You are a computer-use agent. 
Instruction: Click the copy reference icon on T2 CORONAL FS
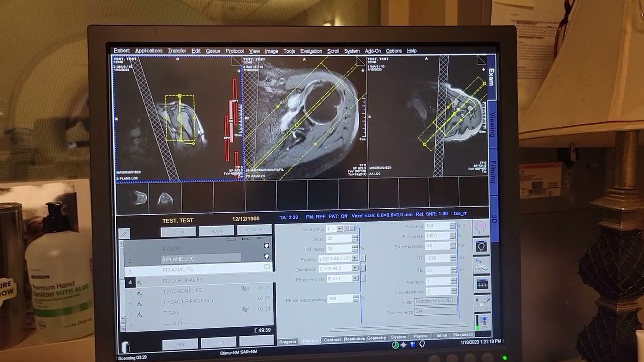(x=245, y=288)
